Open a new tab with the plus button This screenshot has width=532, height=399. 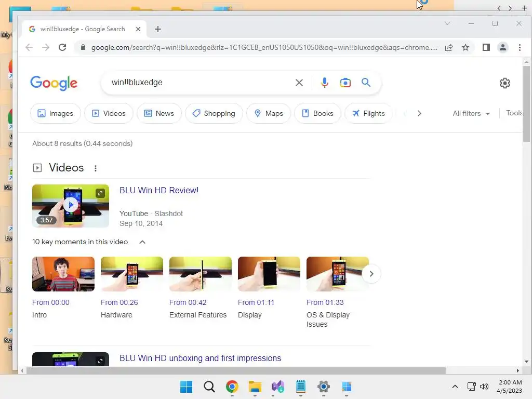tap(158, 29)
